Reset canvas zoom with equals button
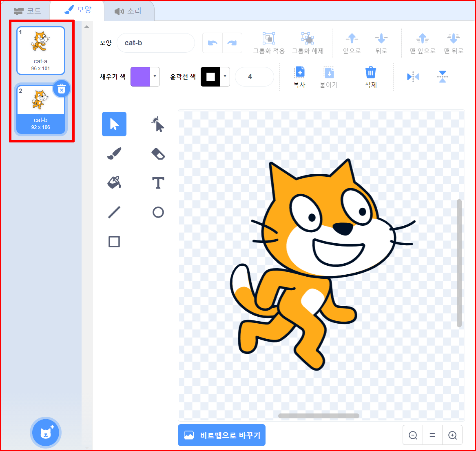The image size is (476, 451). 433,435
